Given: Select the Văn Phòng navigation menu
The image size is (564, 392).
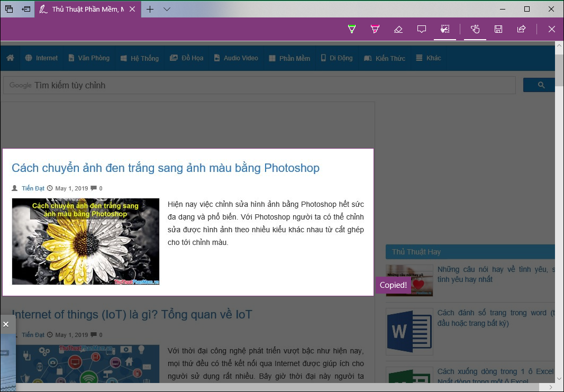Looking at the screenshot, I should pos(88,58).
